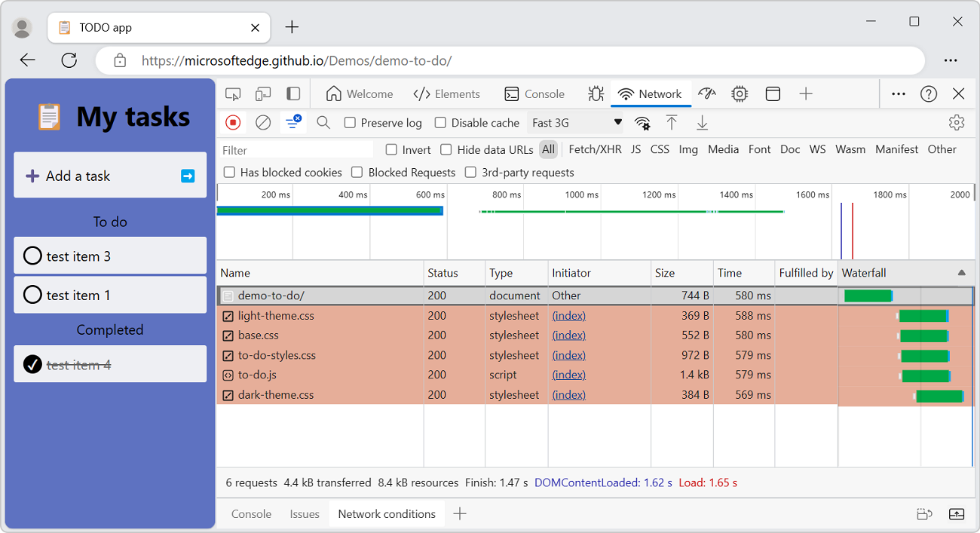Select the inspect element tool
The height and width of the screenshot is (533, 980).
233,93
